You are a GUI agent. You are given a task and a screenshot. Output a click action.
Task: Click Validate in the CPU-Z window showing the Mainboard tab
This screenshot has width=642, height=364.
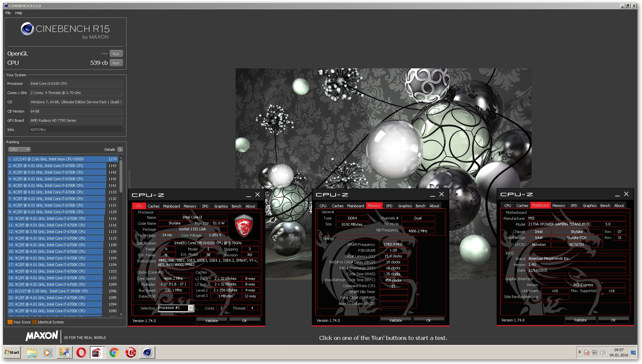pyautogui.click(x=581, y=320)
